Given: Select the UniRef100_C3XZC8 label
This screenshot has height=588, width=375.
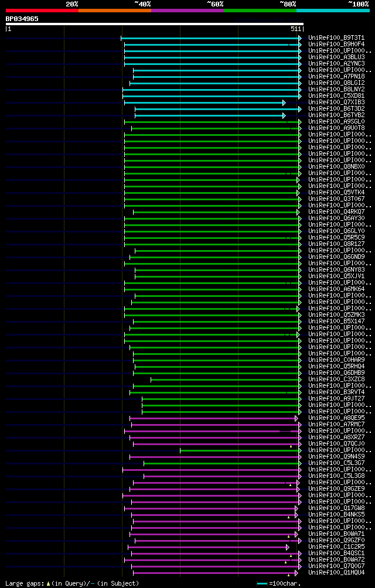Looking at the screenshot, I should 336,380.
